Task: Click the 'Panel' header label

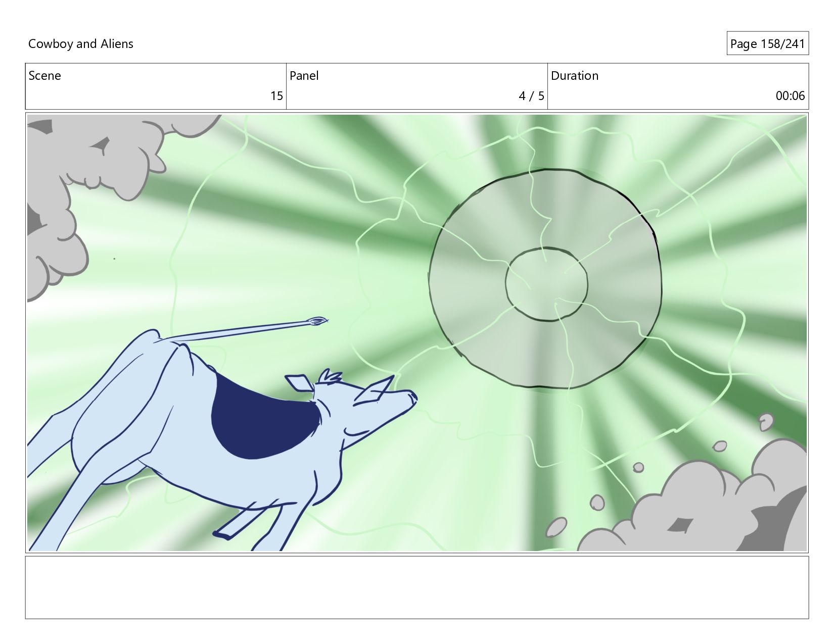Action: 304,76
